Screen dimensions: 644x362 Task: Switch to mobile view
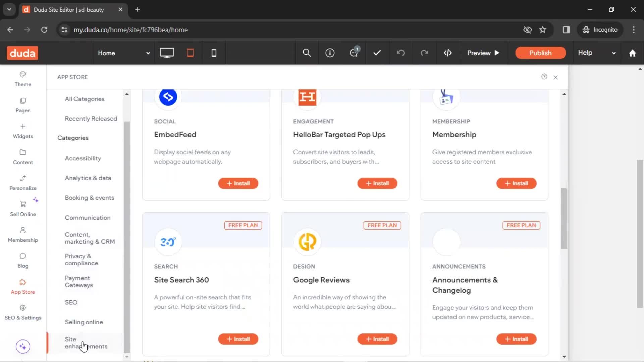tap(214, 53)
